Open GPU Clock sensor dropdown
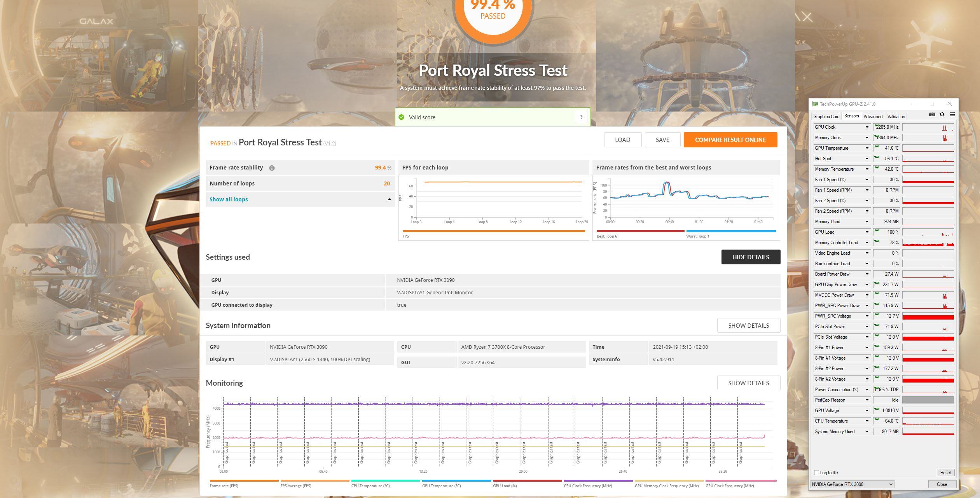The height and width of the screenshot is (498, 980). coord(866,127)
